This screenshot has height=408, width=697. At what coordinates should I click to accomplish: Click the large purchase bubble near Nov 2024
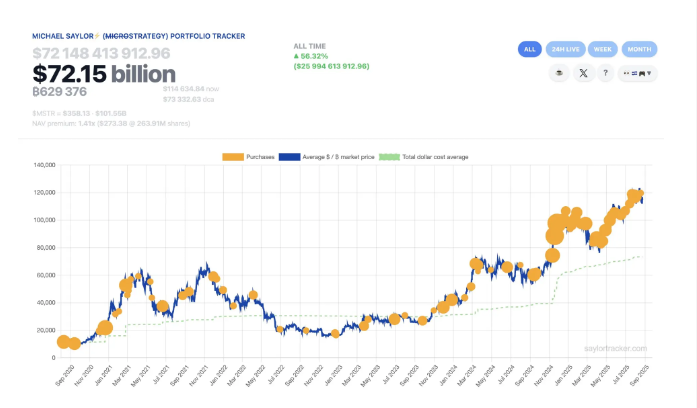556,236
